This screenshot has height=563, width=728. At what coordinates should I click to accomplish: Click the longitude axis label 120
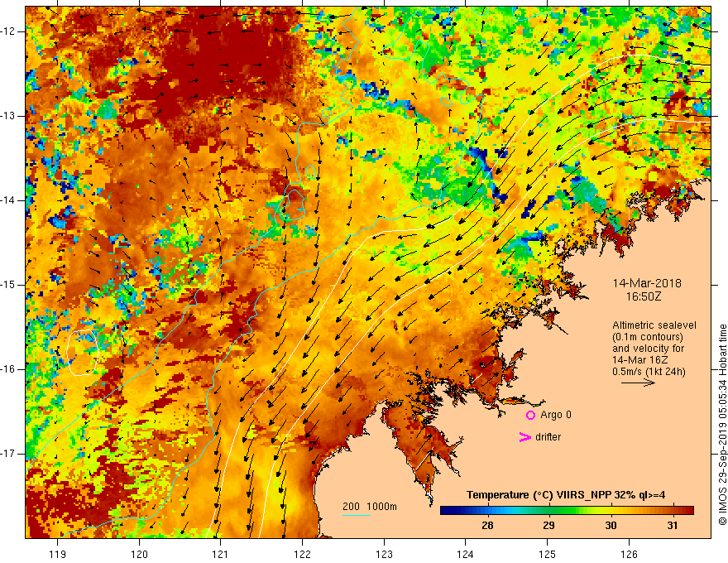[139, 554]
